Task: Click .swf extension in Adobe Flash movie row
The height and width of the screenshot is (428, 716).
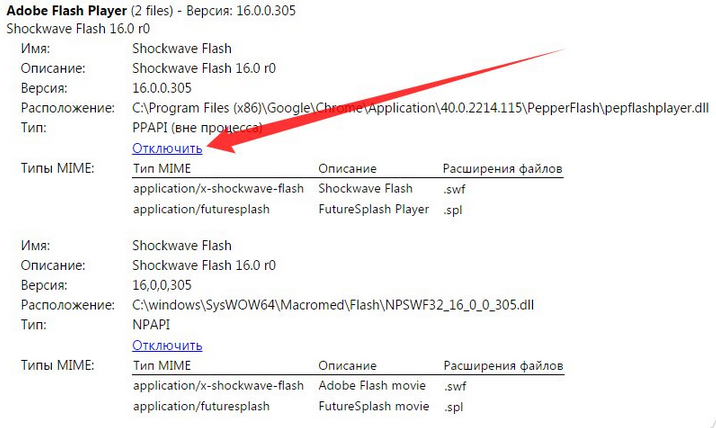Action: pyautogui.click(x=455, y=386)
